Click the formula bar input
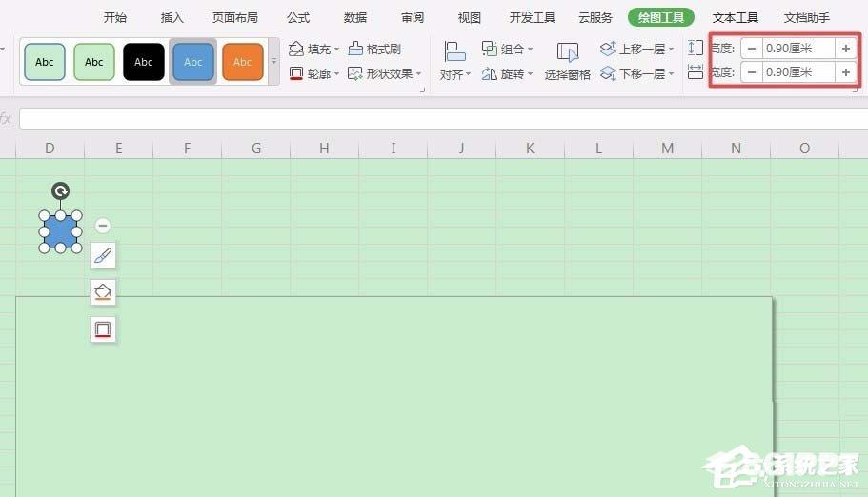 443,119
